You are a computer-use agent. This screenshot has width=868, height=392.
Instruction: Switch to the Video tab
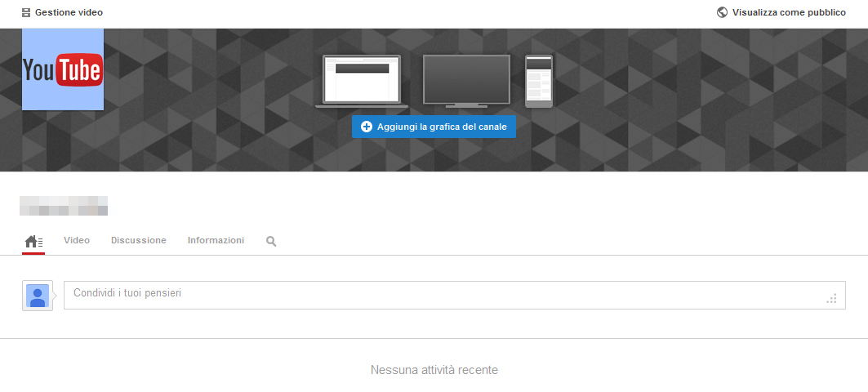(x=77, y=240)
